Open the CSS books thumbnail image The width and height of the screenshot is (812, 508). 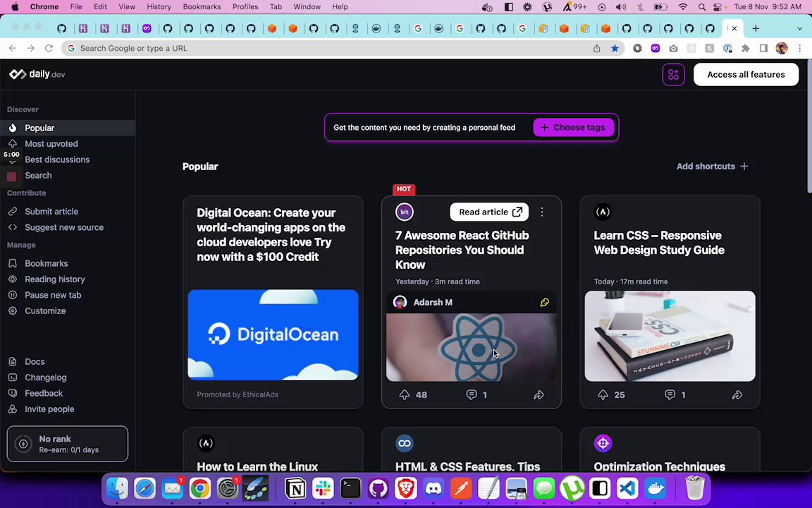tap(670, 336)
